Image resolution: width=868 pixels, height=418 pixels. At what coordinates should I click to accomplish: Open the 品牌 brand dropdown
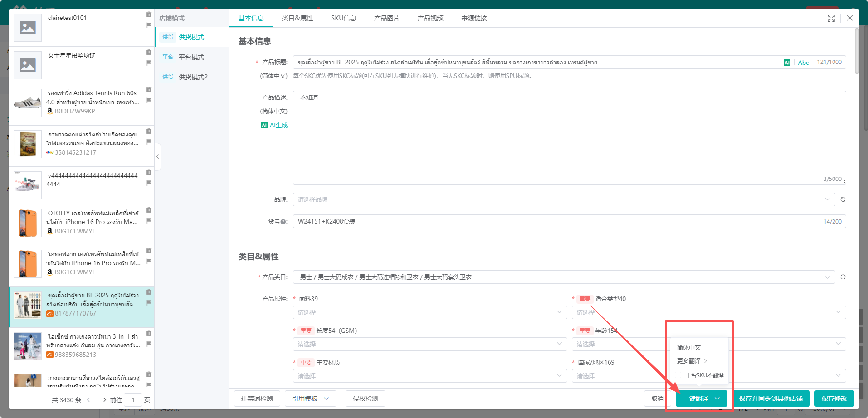[x=563, y=199]
